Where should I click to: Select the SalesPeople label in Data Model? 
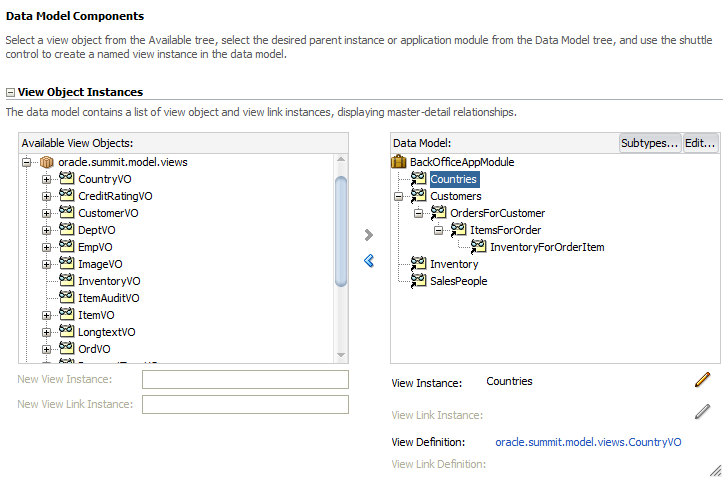click(x=459, y=281)
